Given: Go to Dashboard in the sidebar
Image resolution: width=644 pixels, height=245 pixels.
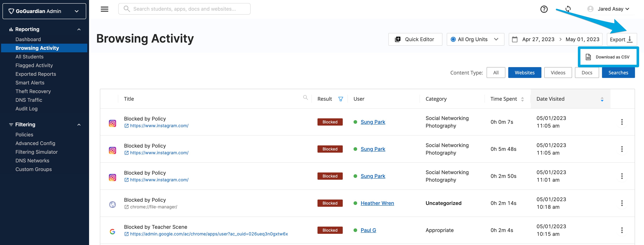Looking at the screenshot, I should pos(28,39).
